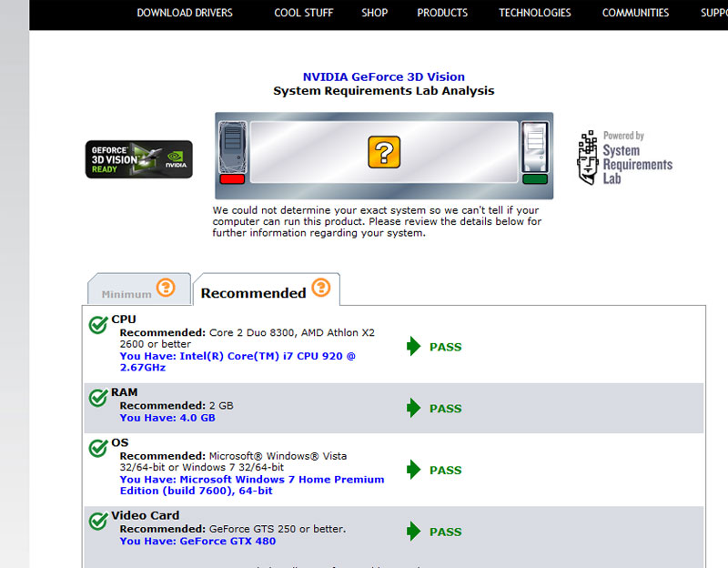Click 'You Have: Intel(R) Core(TM) i7 CPU 920' text
Image resolution: width=728 pixels, height=568 pixels.
pyautogui.click(x=238, y=361)
